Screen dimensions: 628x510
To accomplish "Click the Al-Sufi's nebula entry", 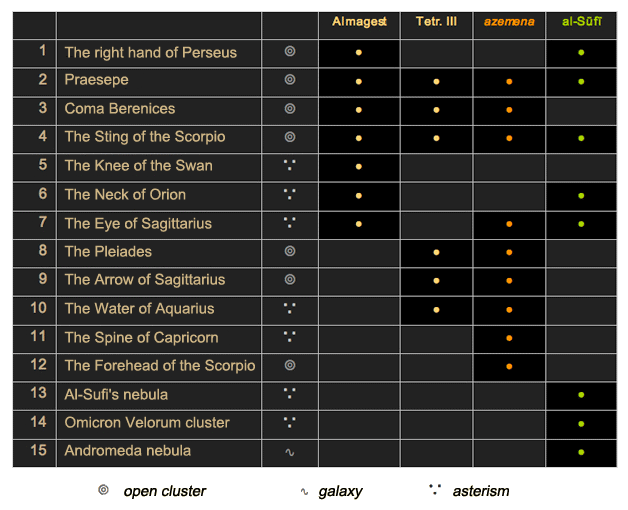I will [x=116, y=395].
